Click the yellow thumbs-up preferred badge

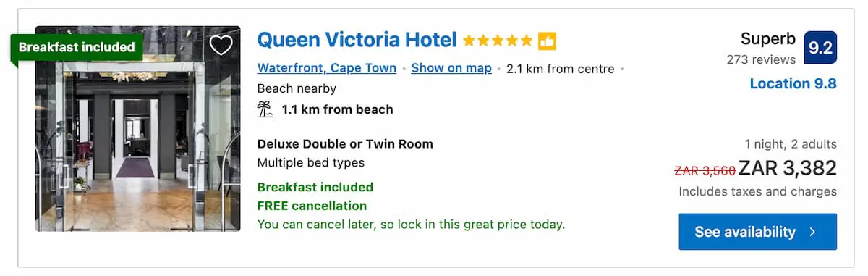pyautogui.click(x=547, y=41)
